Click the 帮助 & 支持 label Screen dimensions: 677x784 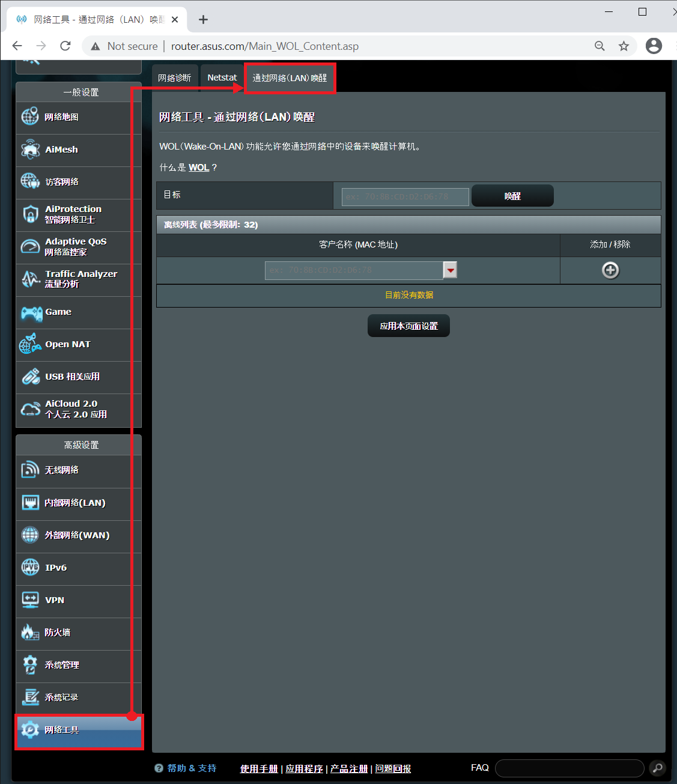click(x=192, y=768)
